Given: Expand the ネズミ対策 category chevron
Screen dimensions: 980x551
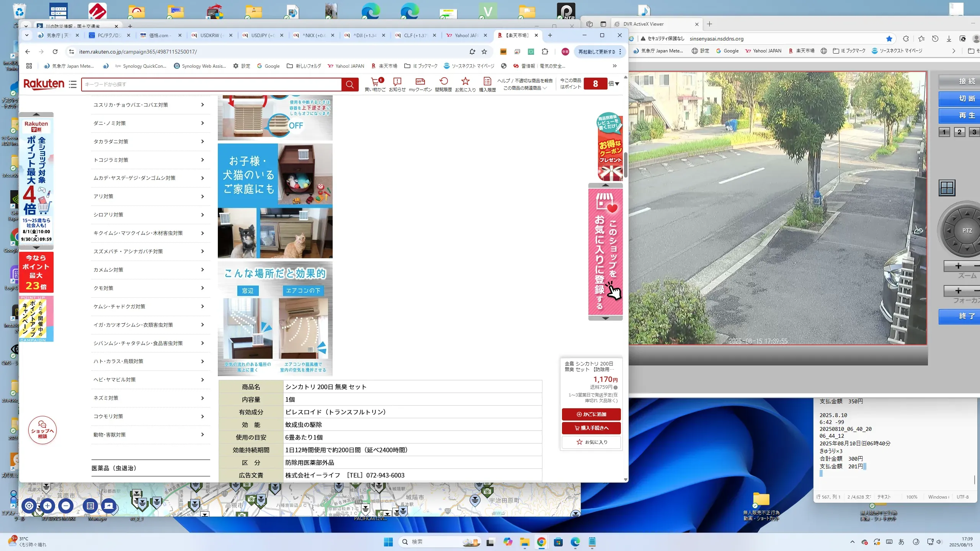Looking at the screenshot, I should point(203,398).
